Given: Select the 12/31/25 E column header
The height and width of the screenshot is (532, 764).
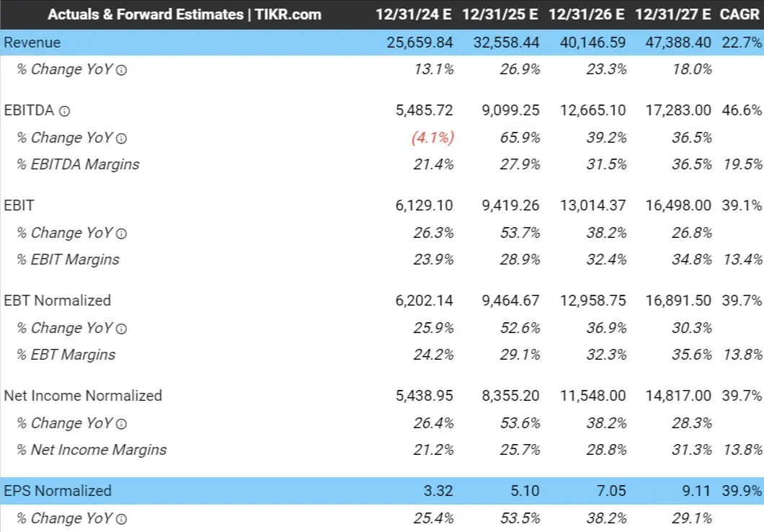Looking at the screenshot, I should pos(500,14).
